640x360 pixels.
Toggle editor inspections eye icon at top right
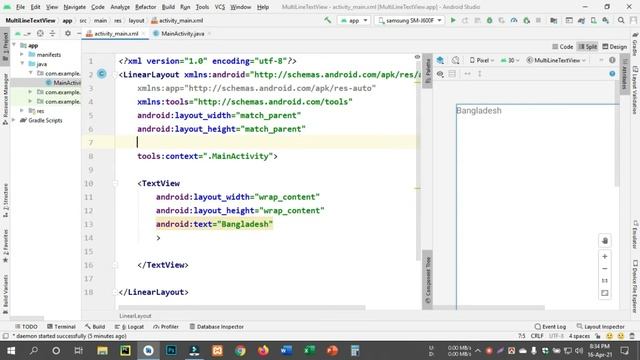pyautogui.click(x=417, y=57)
